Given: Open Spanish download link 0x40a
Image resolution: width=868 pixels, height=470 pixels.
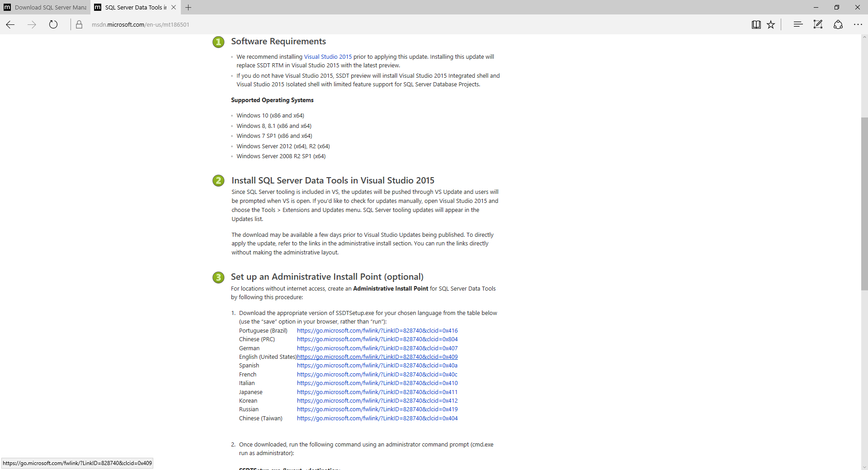Looking at the screenshot, I should pos(377,366).
